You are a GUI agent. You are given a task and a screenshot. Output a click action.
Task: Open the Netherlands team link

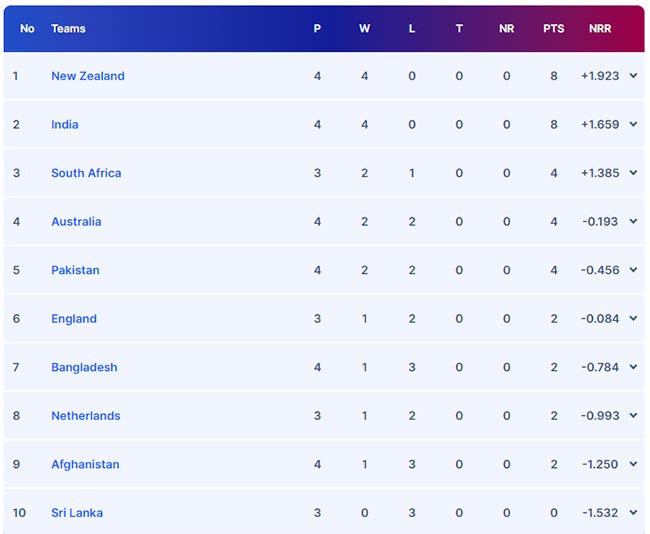pyautogui.click(x=86, y=416)
